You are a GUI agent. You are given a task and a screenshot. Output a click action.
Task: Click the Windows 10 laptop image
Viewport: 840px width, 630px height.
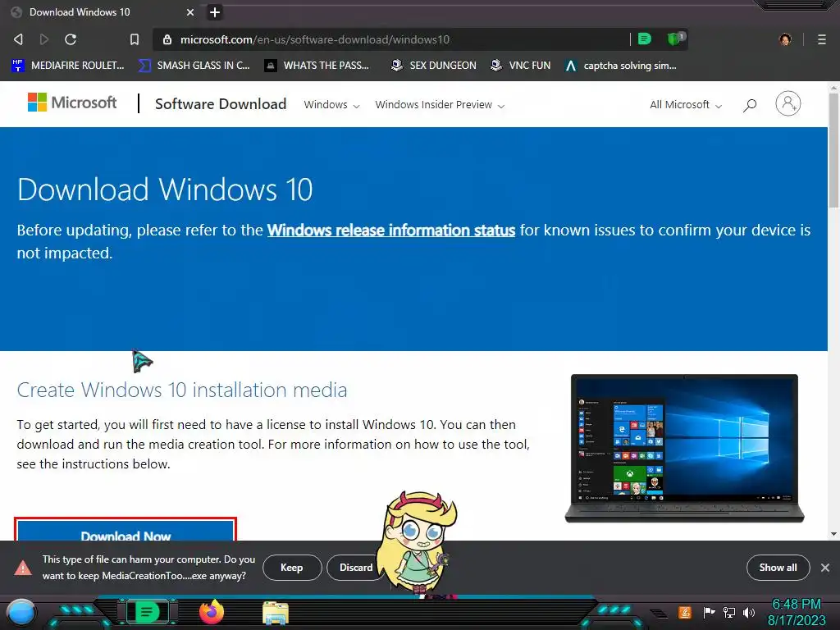pos(685,449)
